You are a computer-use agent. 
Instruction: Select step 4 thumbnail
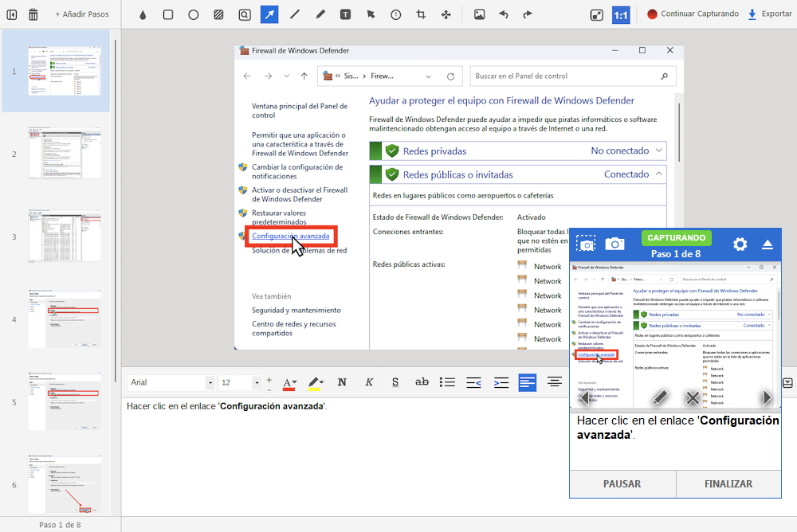pos(65,319)
